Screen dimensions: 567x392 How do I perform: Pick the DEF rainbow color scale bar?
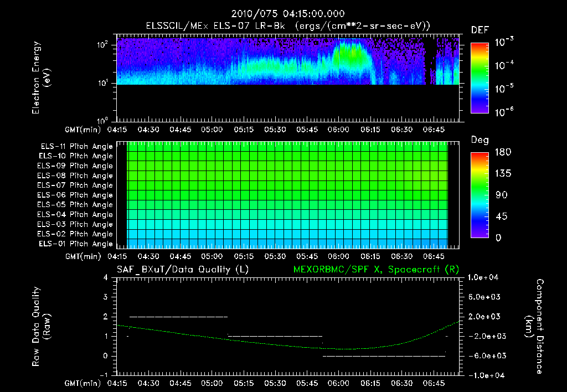480,78
